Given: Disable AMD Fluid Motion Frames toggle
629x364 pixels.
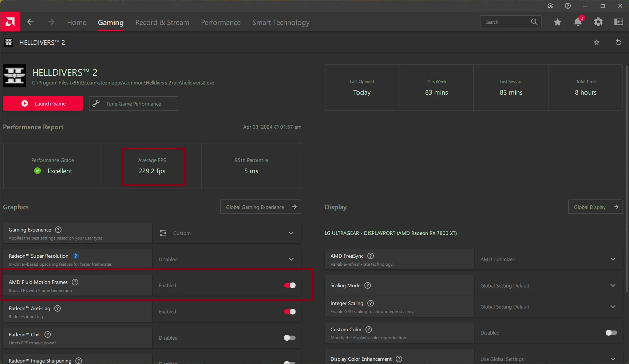Looking at the screenshot, I should click(x=290, y=285).
